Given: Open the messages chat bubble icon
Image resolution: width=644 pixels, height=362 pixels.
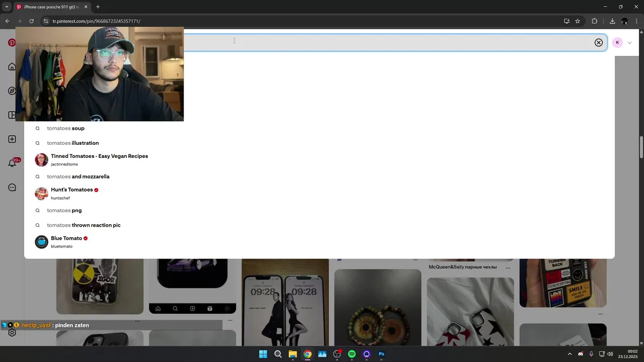Looking at the screenshot, I should (x=12, y=188).
